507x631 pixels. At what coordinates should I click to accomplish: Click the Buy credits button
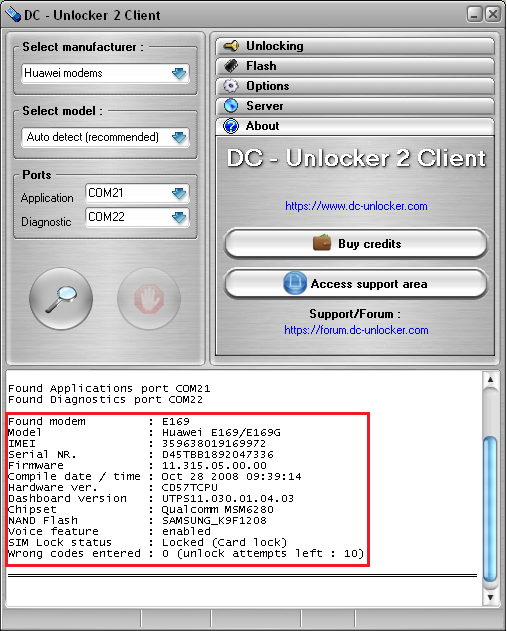[356, 243]
